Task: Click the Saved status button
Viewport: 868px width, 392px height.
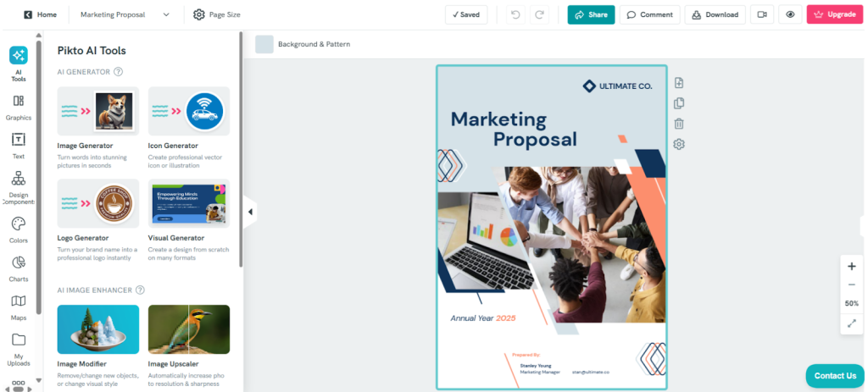Action: tap(466, 15)
